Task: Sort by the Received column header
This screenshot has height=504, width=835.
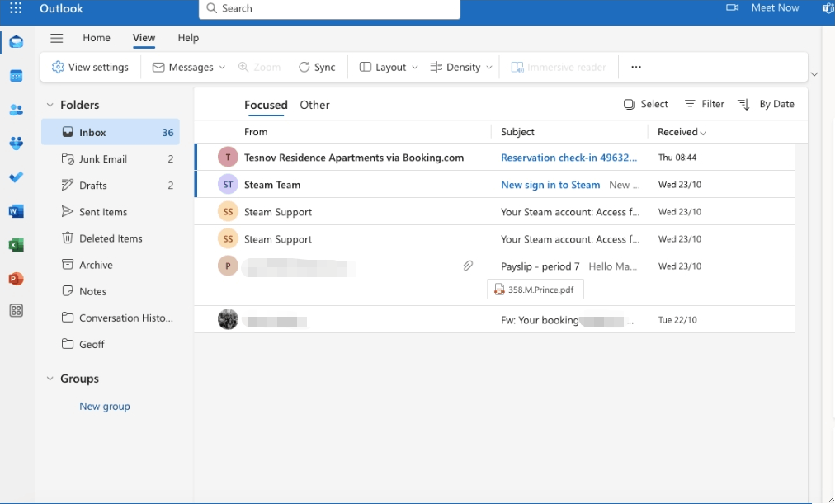Action: (682, 132)
